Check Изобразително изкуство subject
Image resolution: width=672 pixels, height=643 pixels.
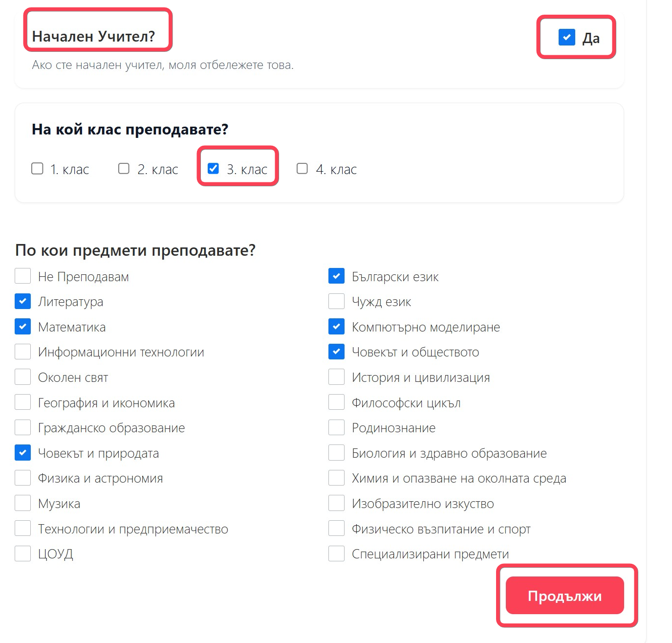[x=337, y=503]
